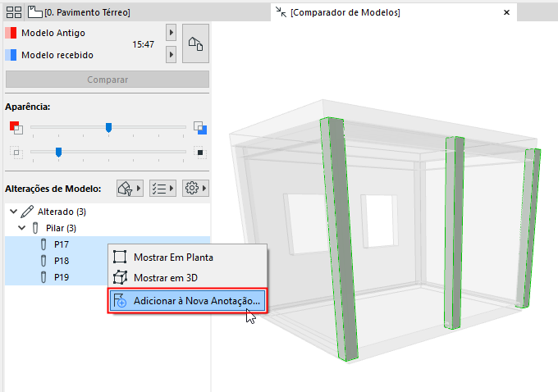
Task: Click the column icon beside Pilar (3)
Action: 35,228
